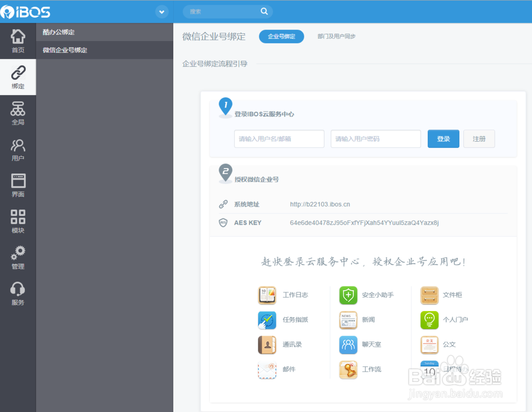
Task: Click the link icon beside 系统地址
Action: [x=223, y=204]
